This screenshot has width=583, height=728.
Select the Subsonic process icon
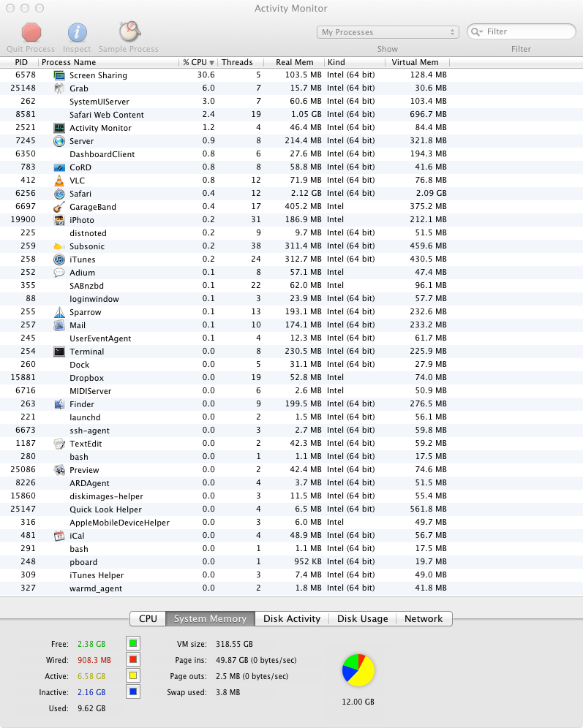click(x=59, y=246)
